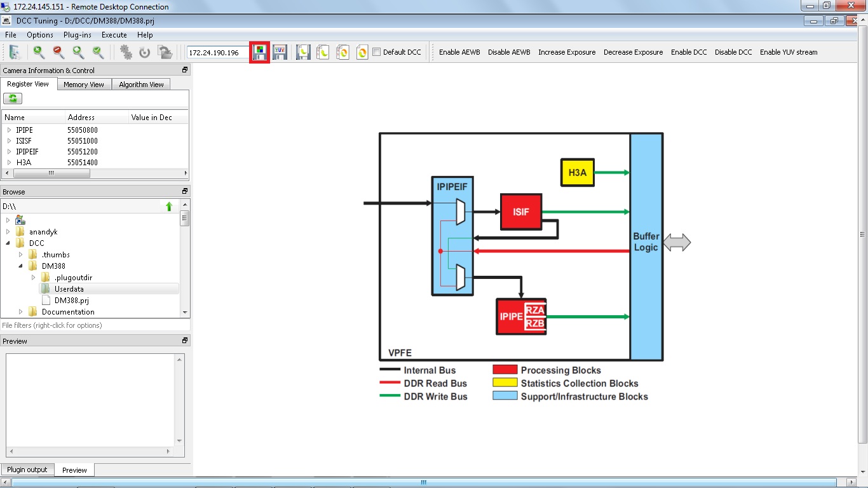Click the magnifier icon with green checkmark
This screenshot has height=488, width=868.
pos(98,52)
